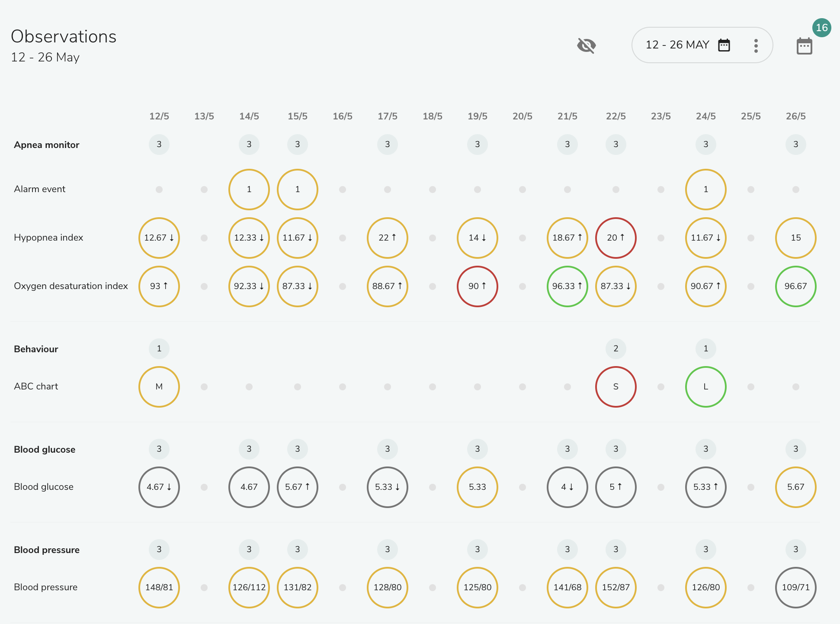Open blood glucose reading 5.67 on 26/5

click(796, 487)
